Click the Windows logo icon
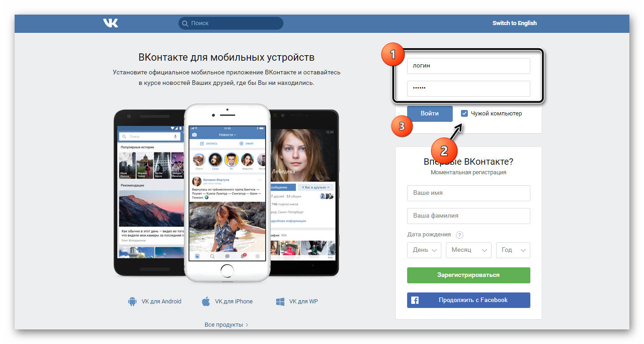 [x=280, y=302]
